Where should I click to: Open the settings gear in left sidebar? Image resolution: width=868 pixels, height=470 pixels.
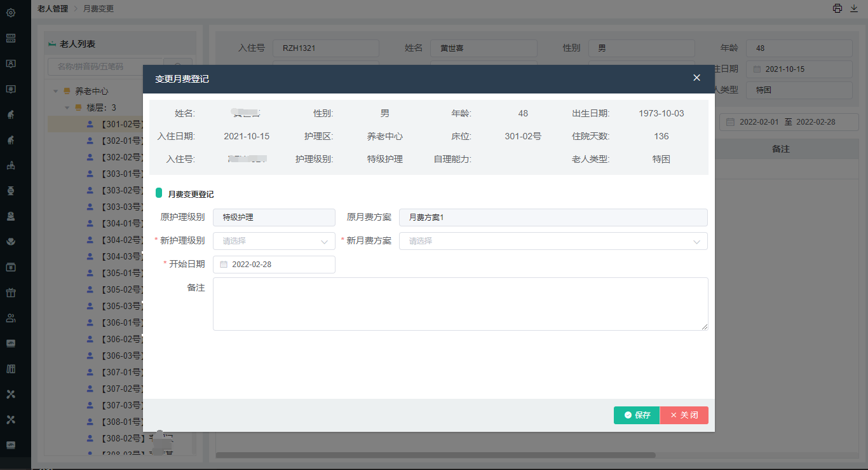(x=11, y=13)
